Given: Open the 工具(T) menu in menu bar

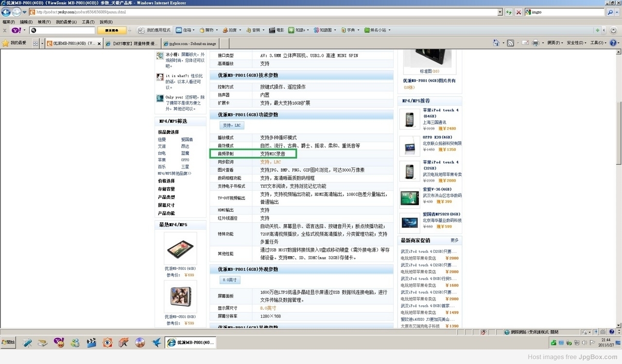Looking at the screenshot, I should [88, 22].
